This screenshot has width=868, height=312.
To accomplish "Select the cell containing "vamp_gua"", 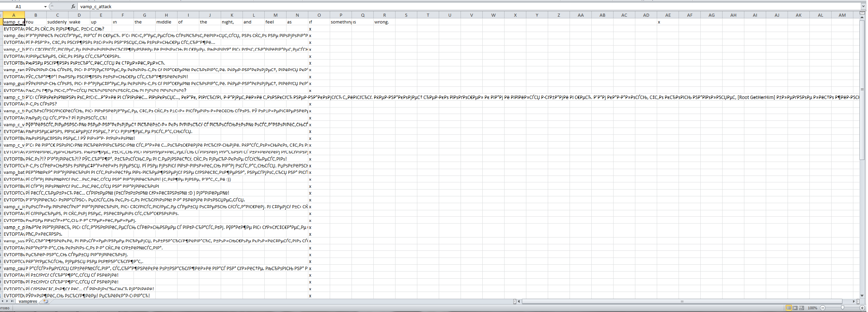I will click(x=14, y=83).
